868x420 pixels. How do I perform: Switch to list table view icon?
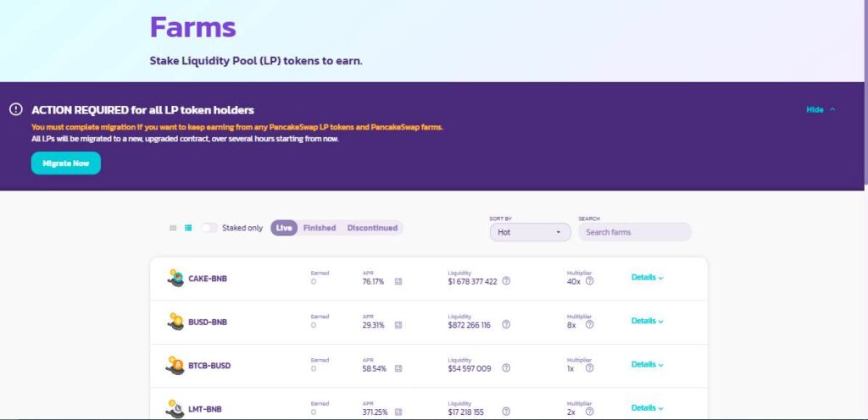[x=188, y=228]
